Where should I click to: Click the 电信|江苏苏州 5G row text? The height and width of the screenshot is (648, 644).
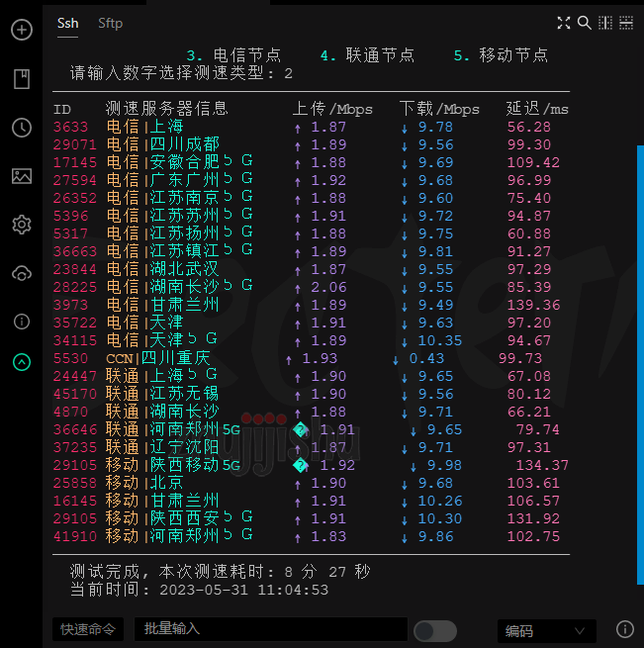pos(179,216)
